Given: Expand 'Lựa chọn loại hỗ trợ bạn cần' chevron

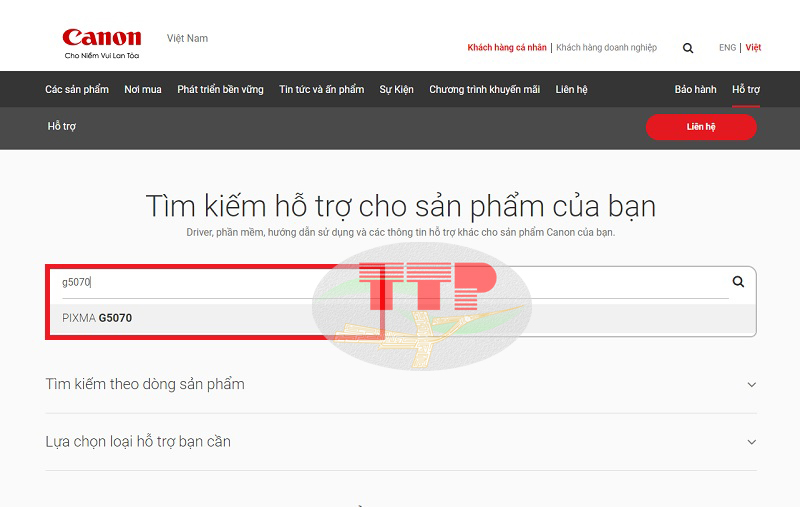Looking at the screenshot, I should (x=752, y=442).
